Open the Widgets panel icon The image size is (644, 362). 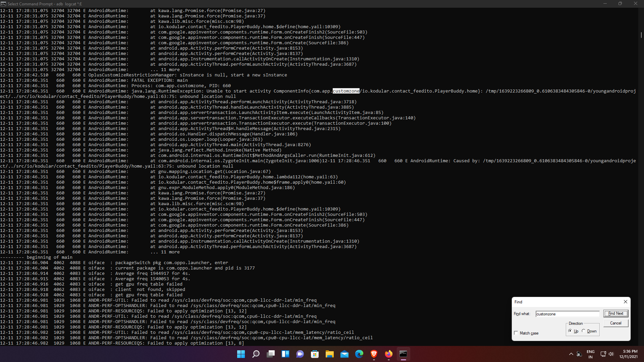(285, 354)
